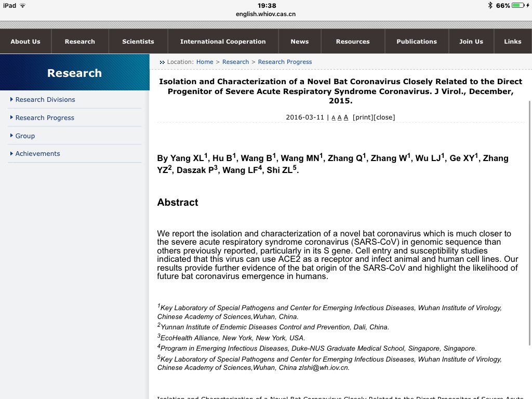
Task: Open International Cooperation menu
Action: pyautogui.click(x=223, y=42)
